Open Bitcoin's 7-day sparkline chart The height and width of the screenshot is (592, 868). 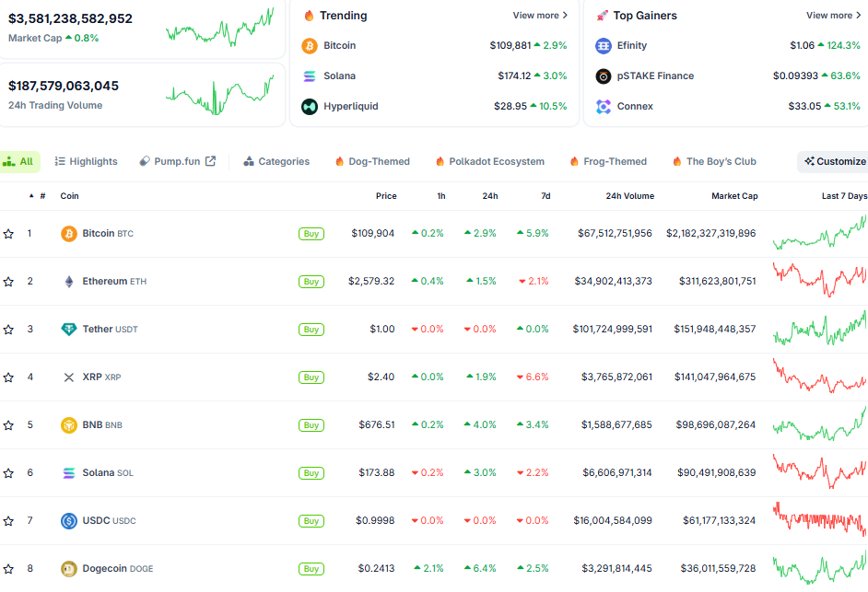(x=820, y=233)
